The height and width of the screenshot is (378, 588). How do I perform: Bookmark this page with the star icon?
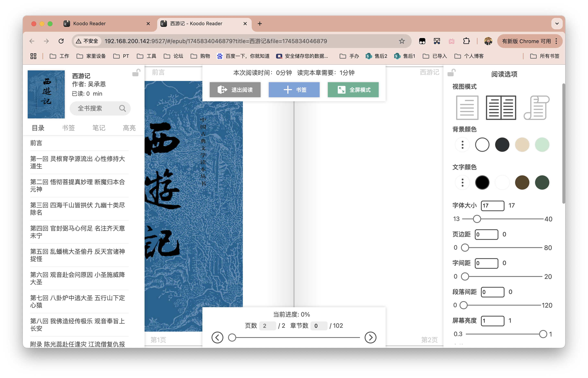point(402,41)
